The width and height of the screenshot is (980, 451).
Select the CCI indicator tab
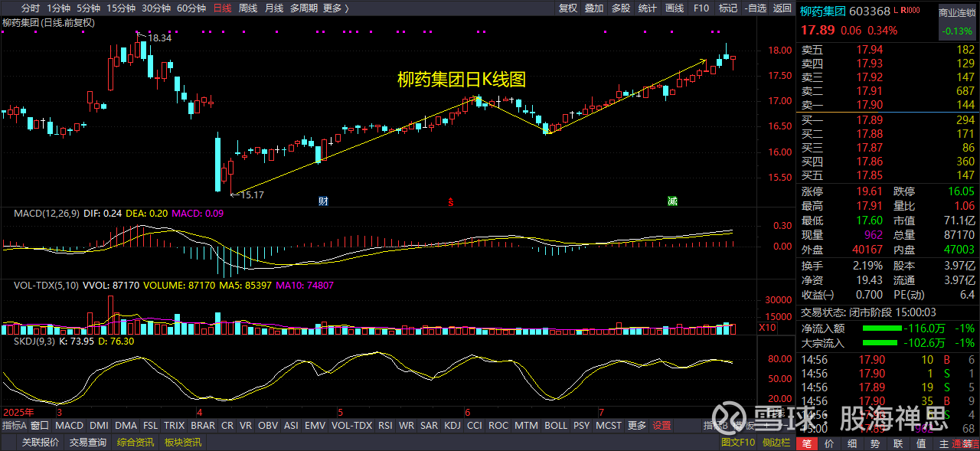click(475, 426)
